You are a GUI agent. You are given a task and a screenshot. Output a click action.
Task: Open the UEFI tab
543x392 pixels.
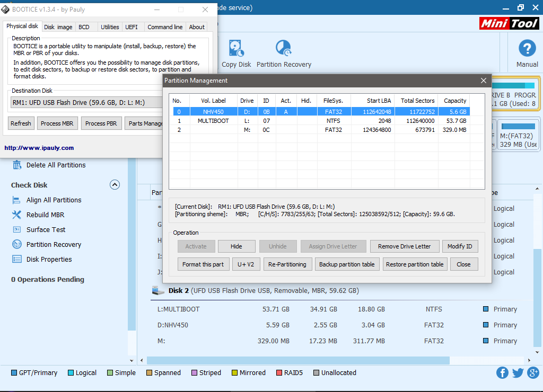(132, 27)
